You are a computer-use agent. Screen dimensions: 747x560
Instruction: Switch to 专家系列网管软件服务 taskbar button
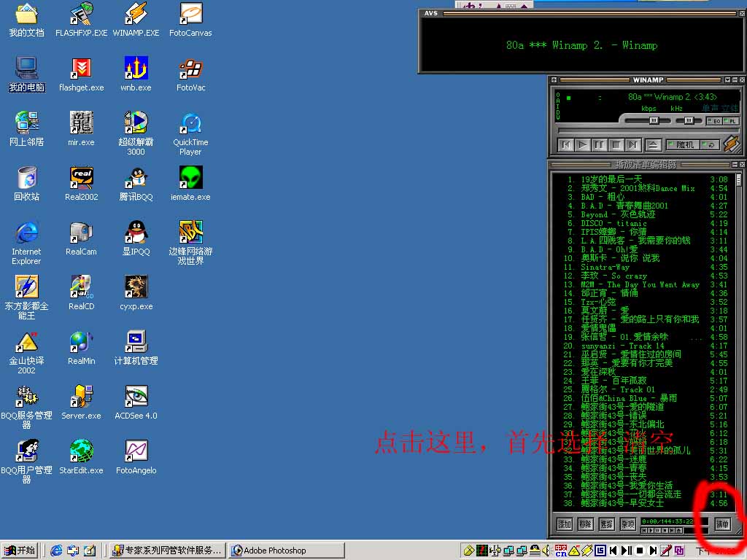(167, 551)
